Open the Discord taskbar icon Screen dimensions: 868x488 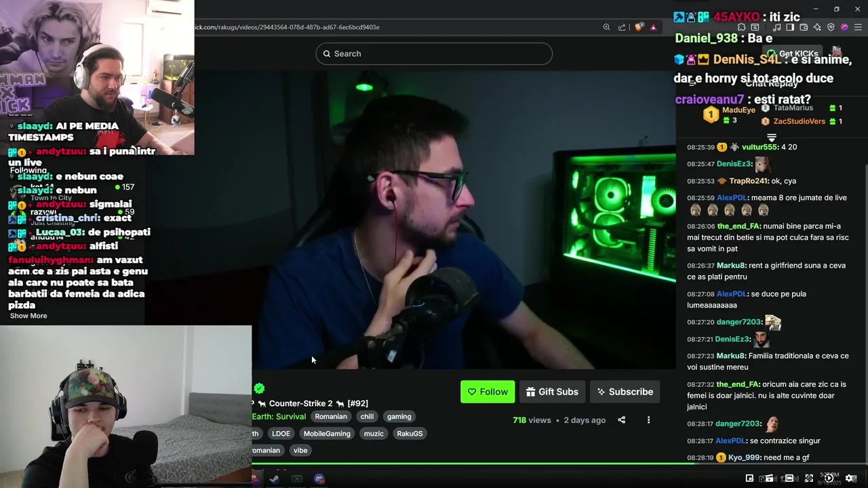point(319,479)
